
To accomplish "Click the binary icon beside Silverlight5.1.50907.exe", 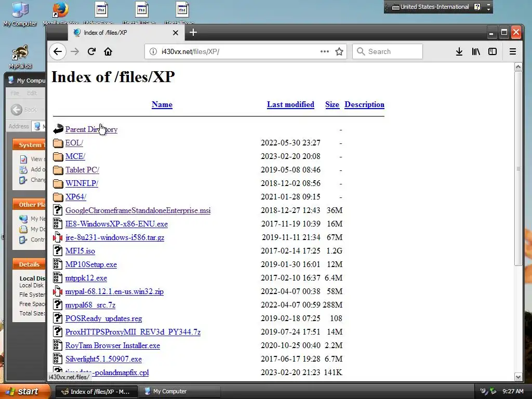I will point(58,358).
